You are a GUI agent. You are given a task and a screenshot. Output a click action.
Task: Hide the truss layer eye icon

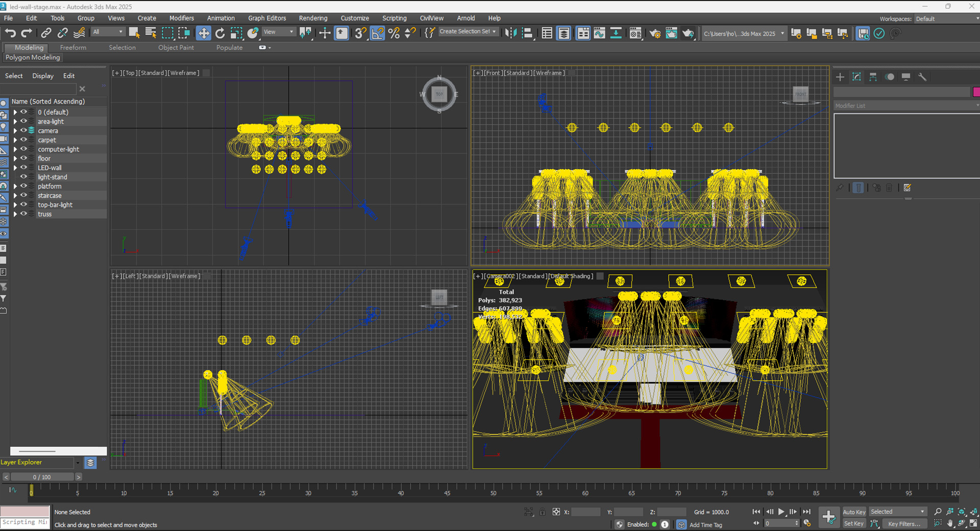(x=23, y=214)
